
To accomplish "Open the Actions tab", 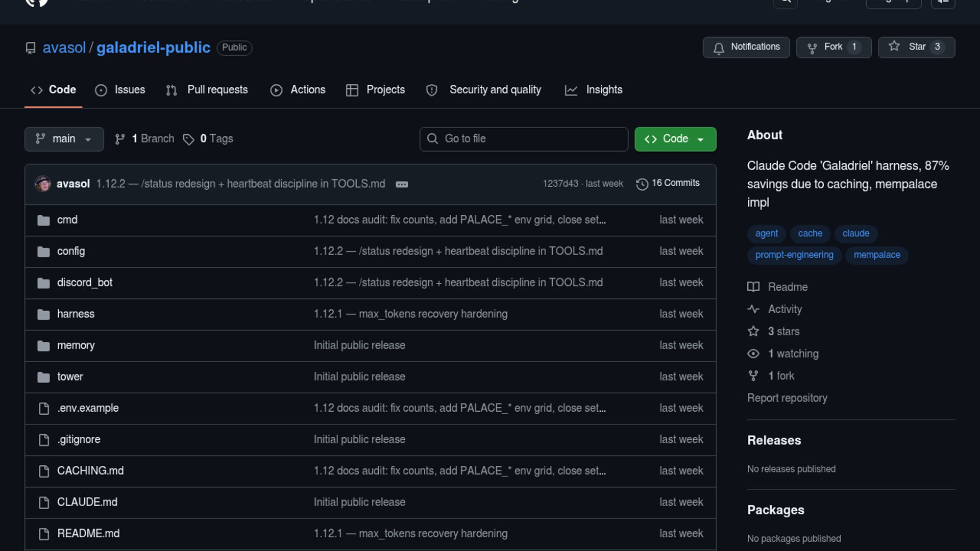I will (x=298, y=90).
